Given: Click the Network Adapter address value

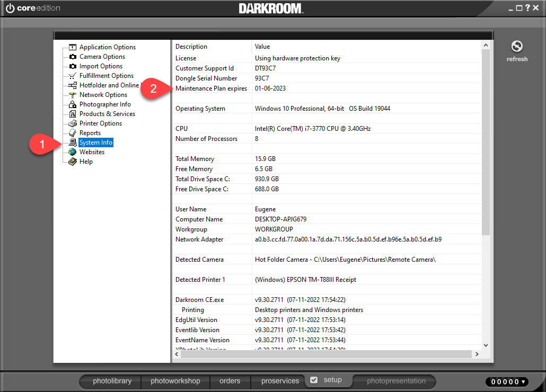Looking at the screenshot, I should coord(348,239).
